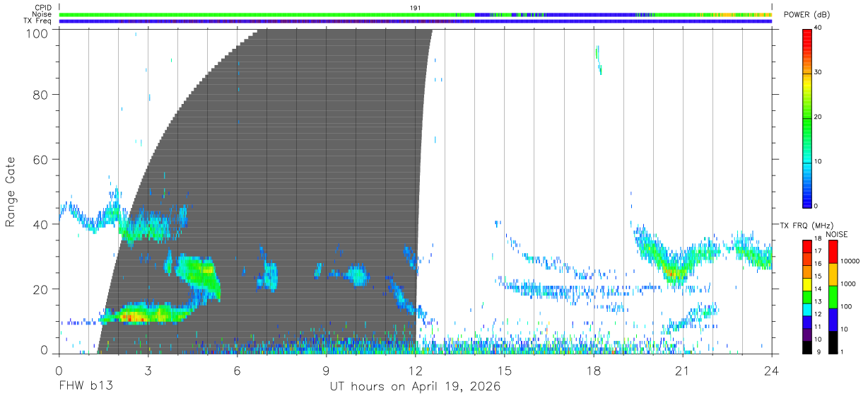Click the Range Gate axis title
The width and height of the screenshot is (868, 401).
click(x=11, y=192)
